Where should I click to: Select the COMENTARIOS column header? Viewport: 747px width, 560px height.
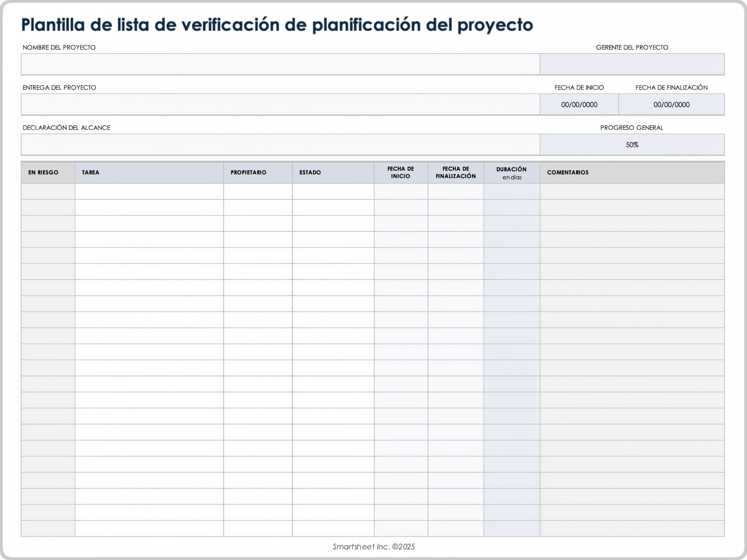[568, 172]
